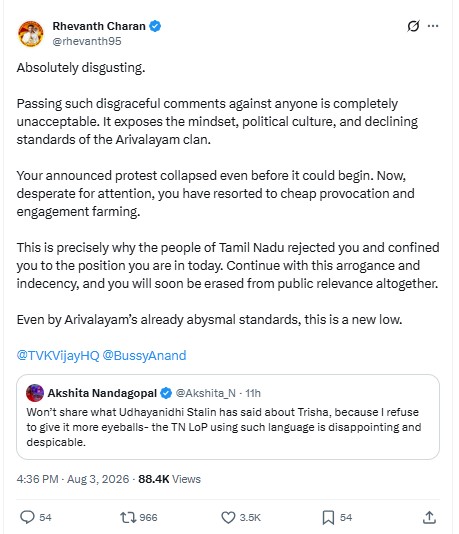Click the reply speech bubble icon
This screenshot has height=534, width=459.
point(27,517)
